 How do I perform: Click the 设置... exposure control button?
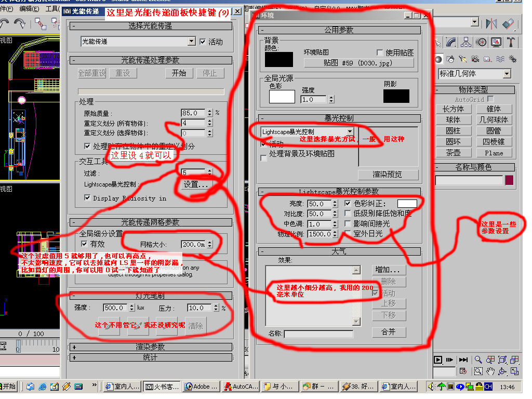point(195,184)
